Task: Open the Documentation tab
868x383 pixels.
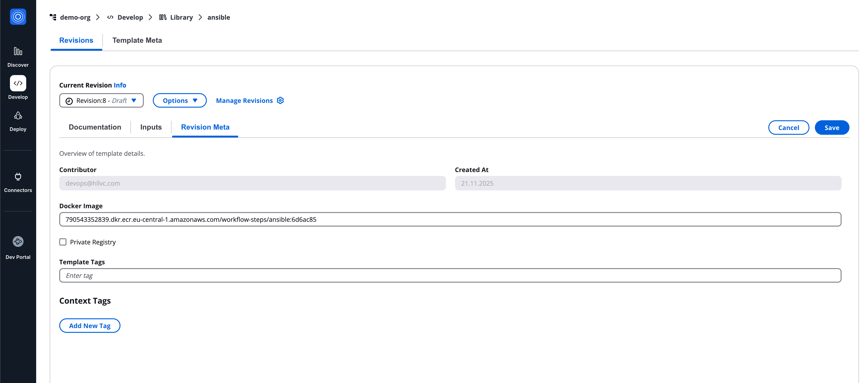Action: 95,127
